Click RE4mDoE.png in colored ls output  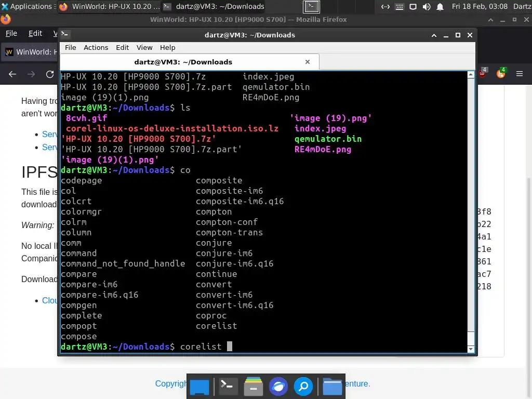coord(323,149)
